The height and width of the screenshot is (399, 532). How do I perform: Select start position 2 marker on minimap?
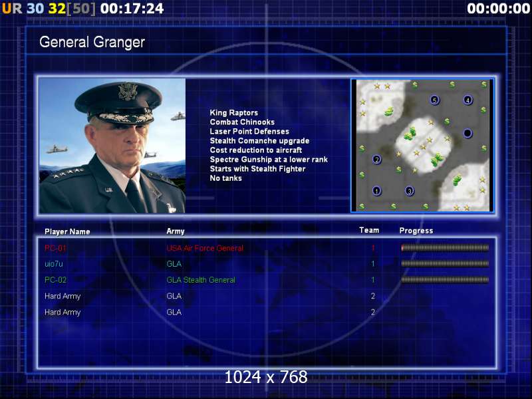(376, 159)
